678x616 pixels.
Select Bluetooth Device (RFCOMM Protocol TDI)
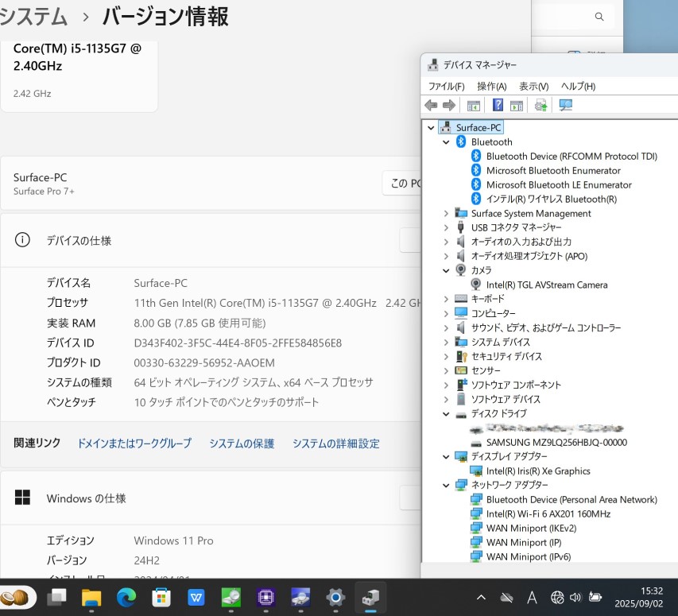(x=571, y=156)
